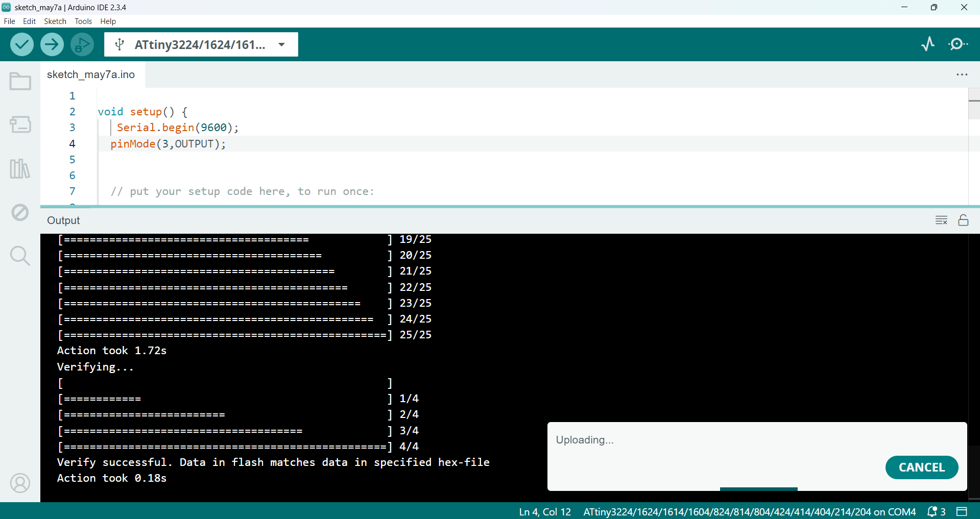
Task: Click the user account profile icon
Action: 20,483
